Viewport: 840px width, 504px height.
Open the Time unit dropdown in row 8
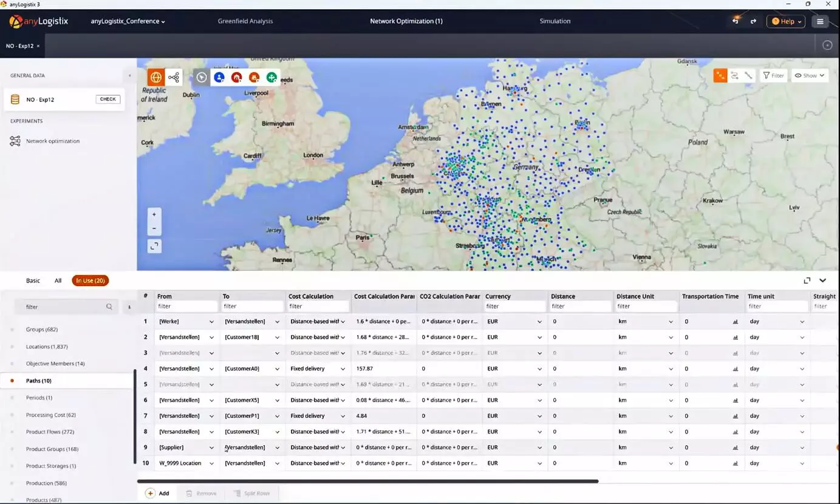[802, 432]
